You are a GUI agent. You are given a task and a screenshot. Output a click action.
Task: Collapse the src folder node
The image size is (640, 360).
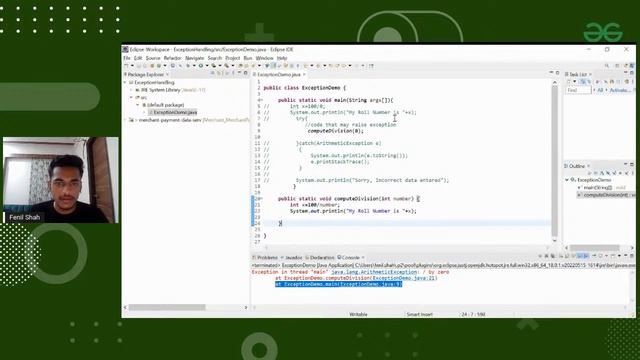[x=131, y=98]
